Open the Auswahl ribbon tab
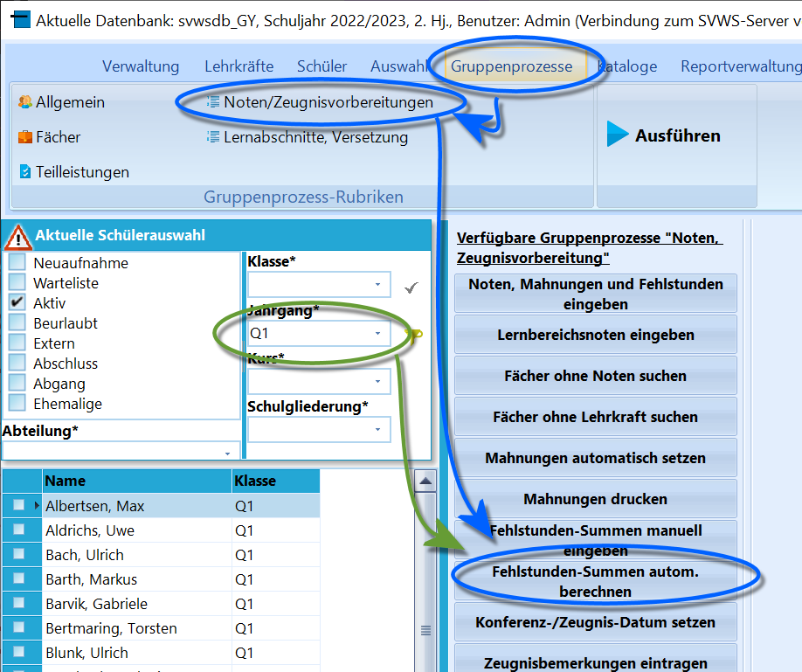 399,66
